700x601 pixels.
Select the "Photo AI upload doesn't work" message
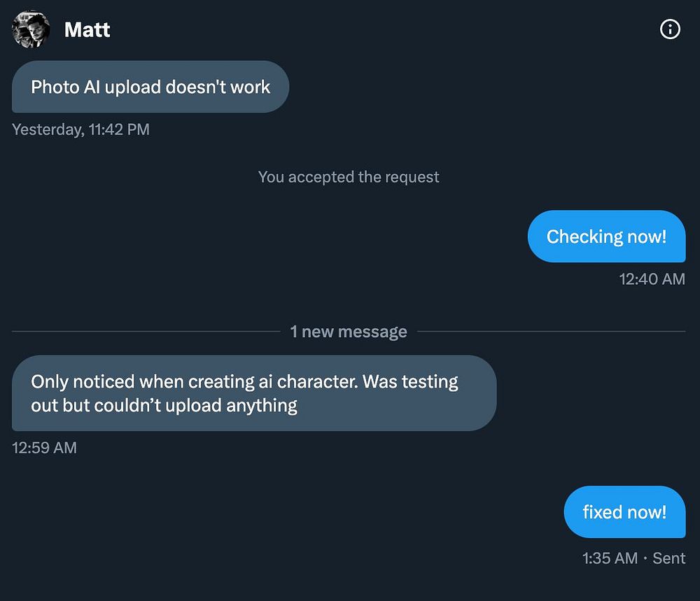point(150,87)
